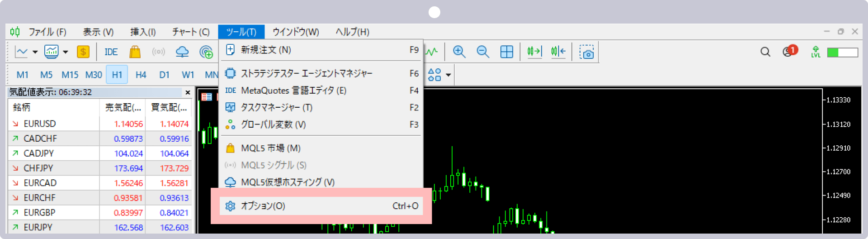Expand the indicators list dropdown arrow
The width and height of the screenshot is (868, 239).
66,52
